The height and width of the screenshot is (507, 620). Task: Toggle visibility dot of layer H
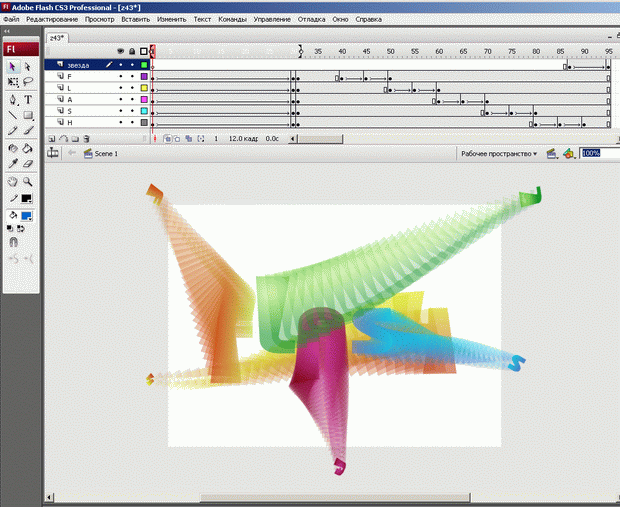(121, 123)
